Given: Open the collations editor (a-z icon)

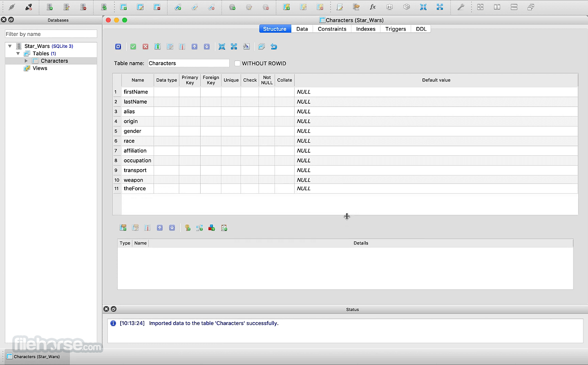Looking at the screenshot, I should tap(389, 7).
